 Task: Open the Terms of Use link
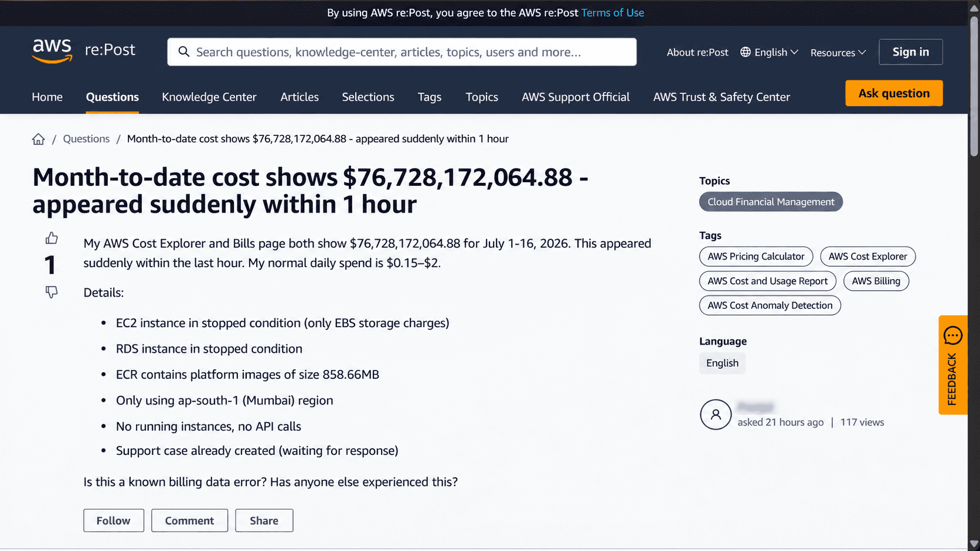click(612, 13)
